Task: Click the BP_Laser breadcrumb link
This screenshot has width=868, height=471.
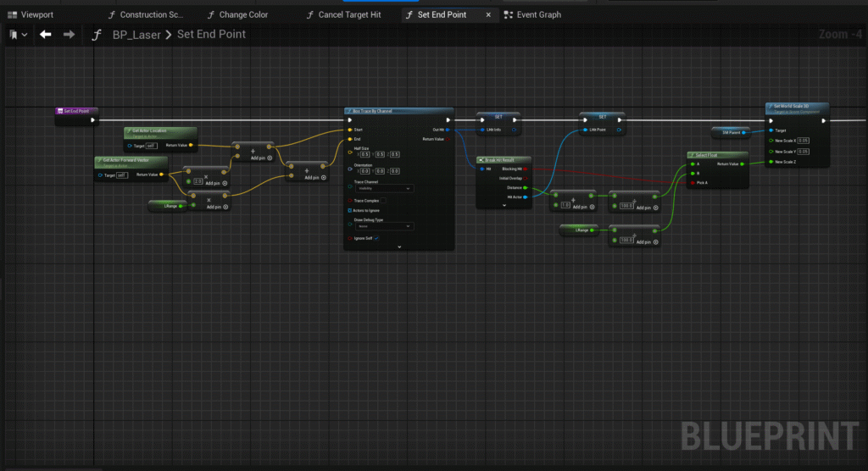Action: tap(136, 35)
